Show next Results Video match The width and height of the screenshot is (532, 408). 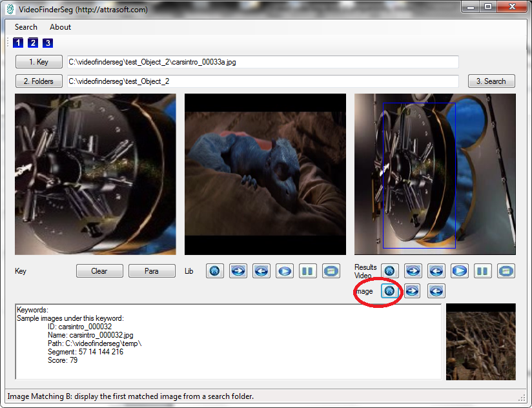pos(413,271)
